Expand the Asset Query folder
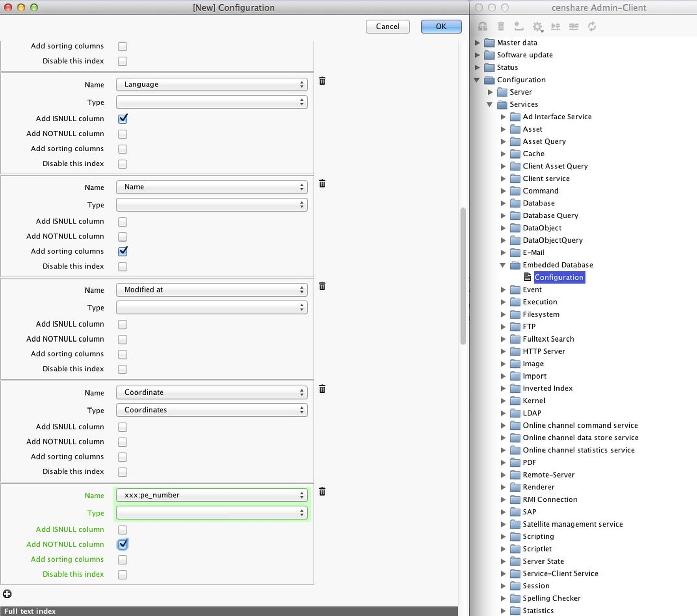The image size is (697, 616). pyautogui.click(x=504, y=141)
